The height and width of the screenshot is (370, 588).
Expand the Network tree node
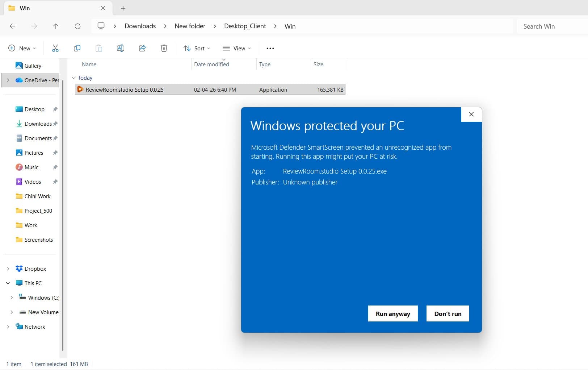point(8,327)
